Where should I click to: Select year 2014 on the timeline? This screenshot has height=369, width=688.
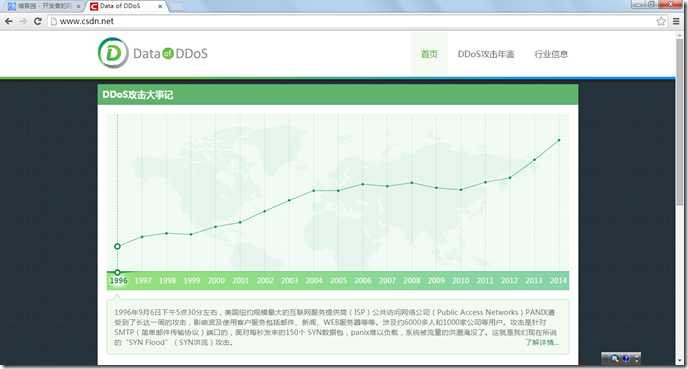click(x=558, y=281)
